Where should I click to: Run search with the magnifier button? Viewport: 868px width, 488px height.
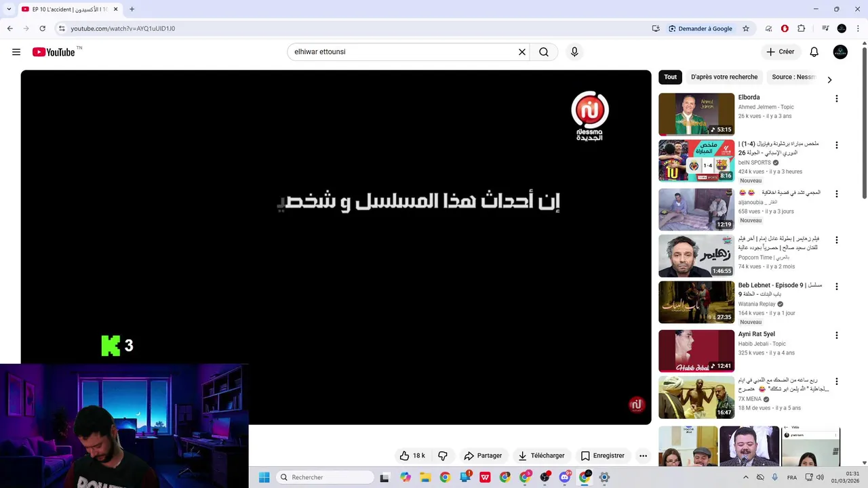coord(544,52)
